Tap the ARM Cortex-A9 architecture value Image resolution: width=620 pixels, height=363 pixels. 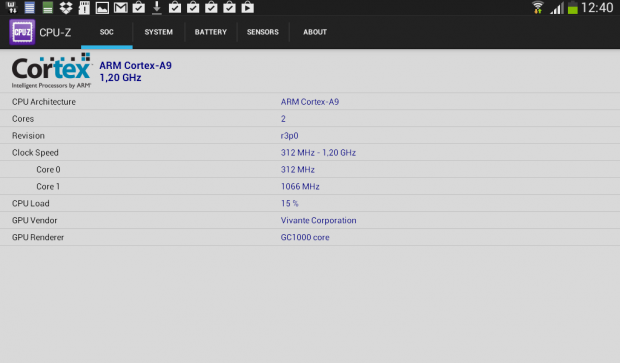(x=310, y=102)
